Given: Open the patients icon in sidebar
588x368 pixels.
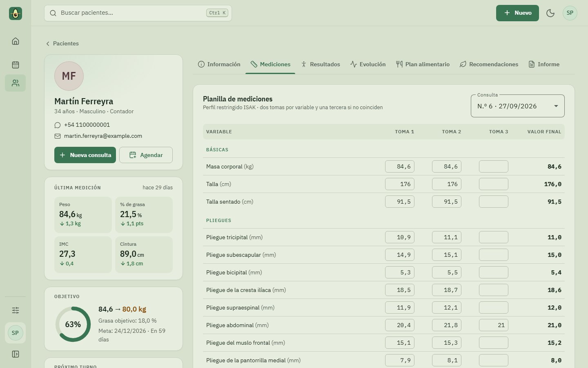Looking at the screenshot, I should coord(16,83).
